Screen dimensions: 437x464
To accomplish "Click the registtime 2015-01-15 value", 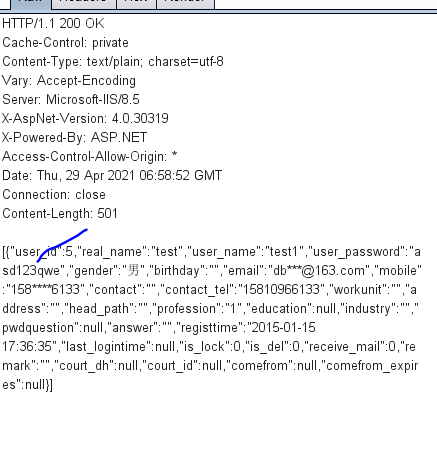I will (283, 328).
